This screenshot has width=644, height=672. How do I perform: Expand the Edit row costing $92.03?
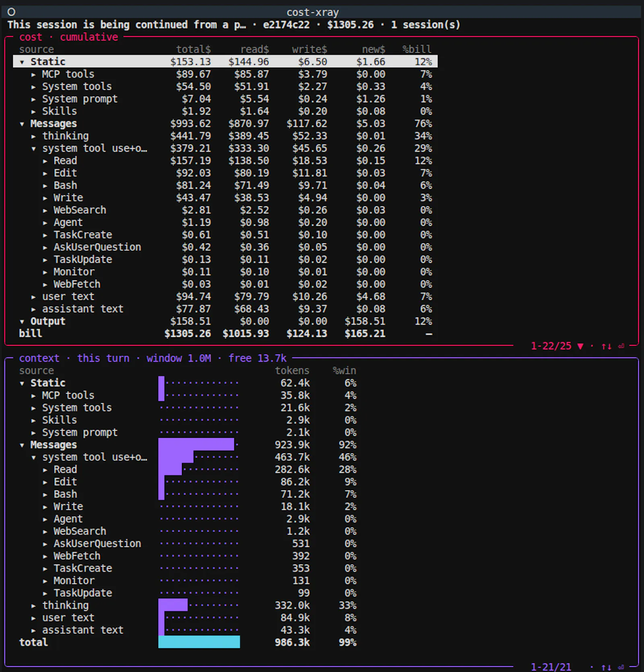[x=45, y=173]
